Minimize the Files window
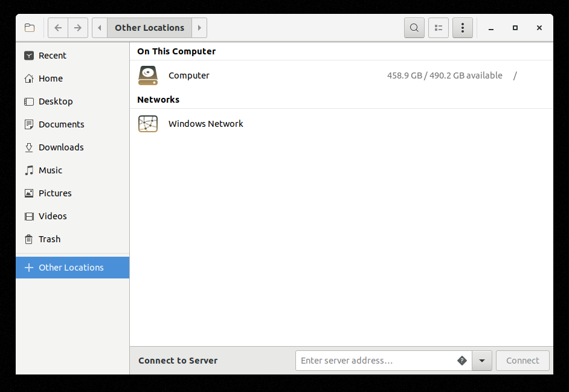Screen dimensions: 569x392 (x=491, y=28)
